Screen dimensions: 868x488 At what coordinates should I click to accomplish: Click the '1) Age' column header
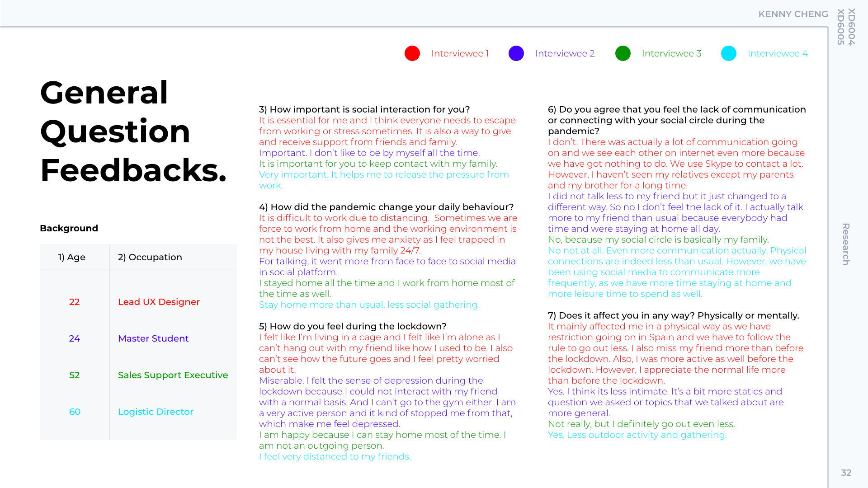click(71, 257)
